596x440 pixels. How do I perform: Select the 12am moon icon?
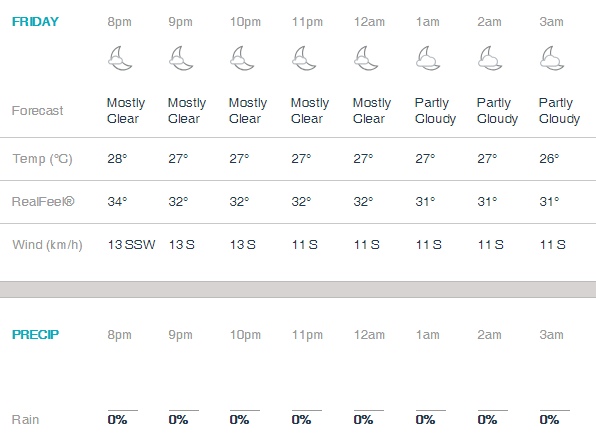pos(366,58)
